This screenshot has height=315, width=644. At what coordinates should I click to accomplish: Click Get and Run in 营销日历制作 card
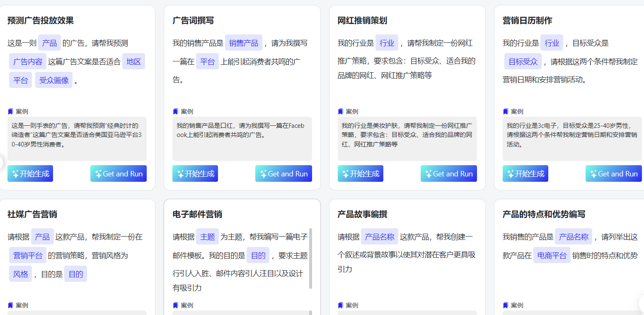click(614, 173)
